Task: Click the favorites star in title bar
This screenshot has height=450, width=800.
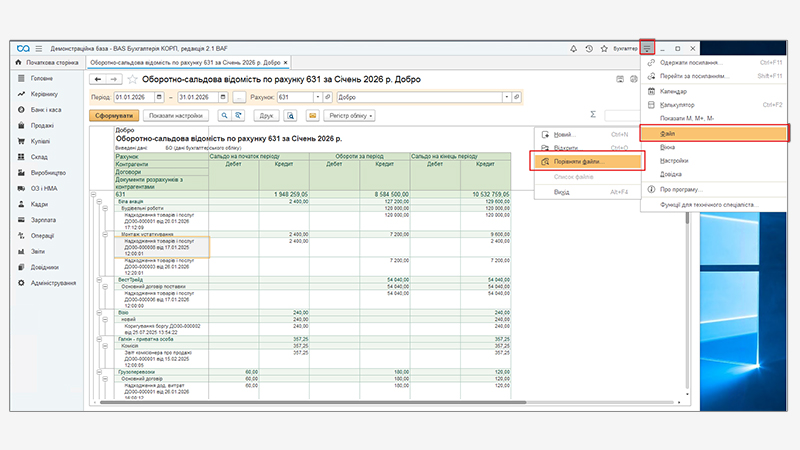Action: point(604,48)
